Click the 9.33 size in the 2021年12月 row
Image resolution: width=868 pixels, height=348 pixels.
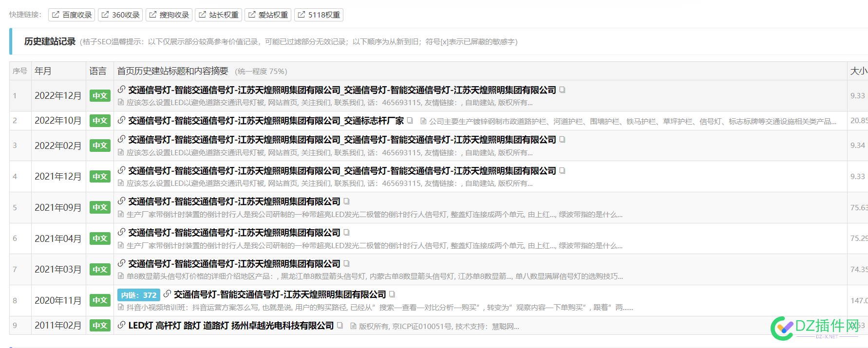(x=857, y=177)
